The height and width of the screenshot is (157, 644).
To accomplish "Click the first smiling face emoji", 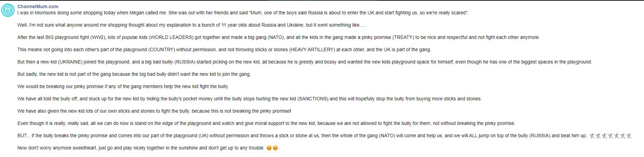I will (x=269, y=148).
